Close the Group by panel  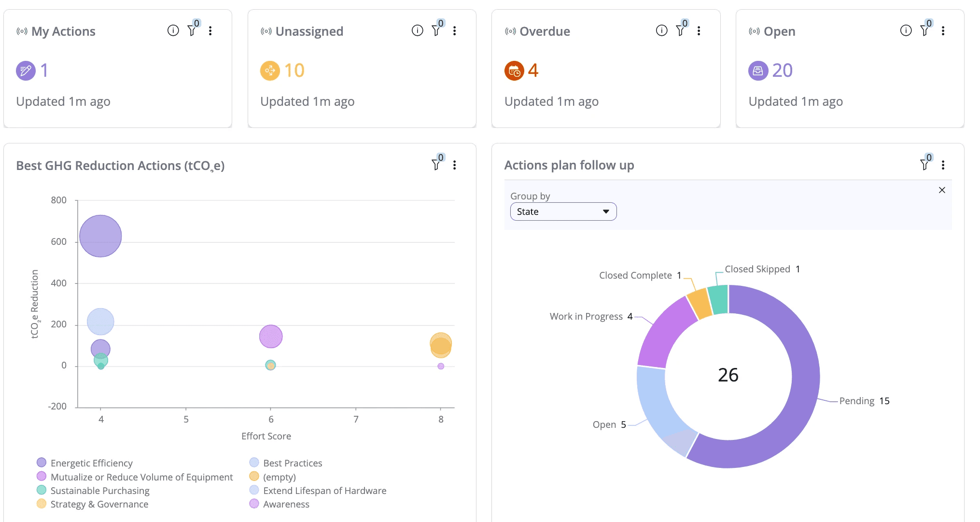click(x=942, y=190)
